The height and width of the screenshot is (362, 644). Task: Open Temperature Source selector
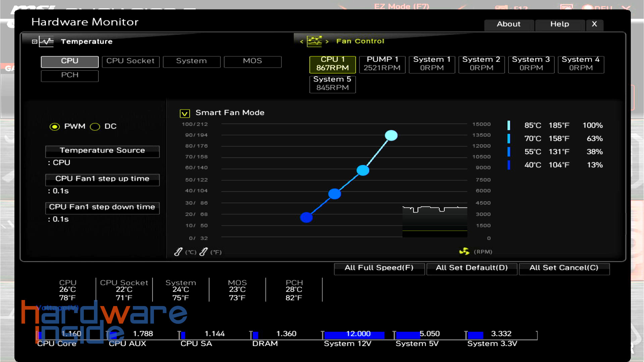pyautogui.click(x=102, y=151)
